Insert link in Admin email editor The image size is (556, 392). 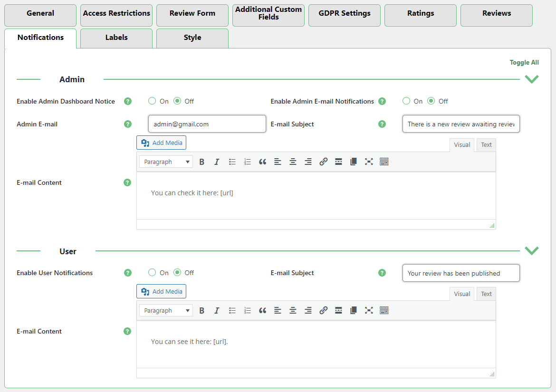(324, 162)
